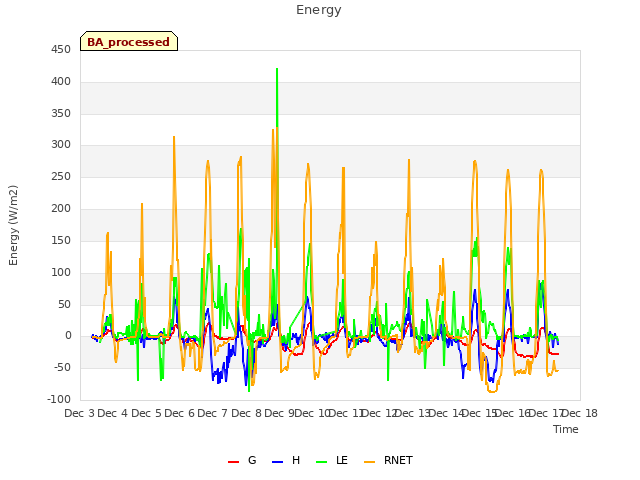
Task: Click the orange RNET legend color marker
Action: pyautogui.click(x=369, y=462)
